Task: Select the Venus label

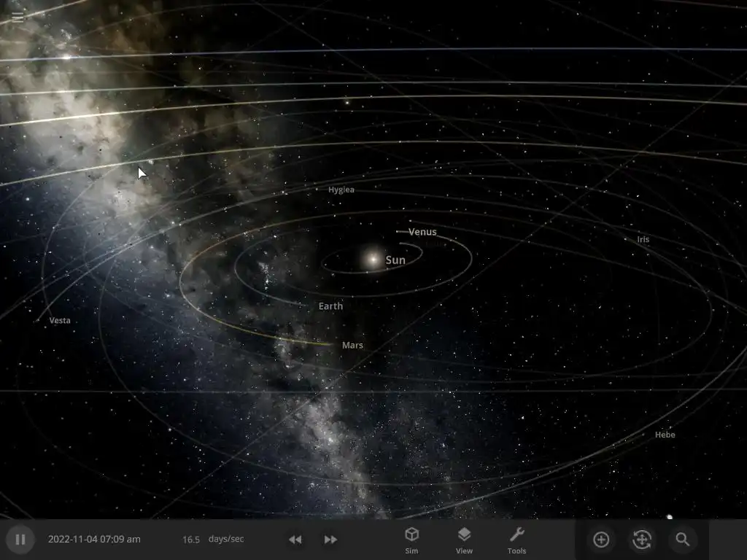Action: (x=422, y=232)
